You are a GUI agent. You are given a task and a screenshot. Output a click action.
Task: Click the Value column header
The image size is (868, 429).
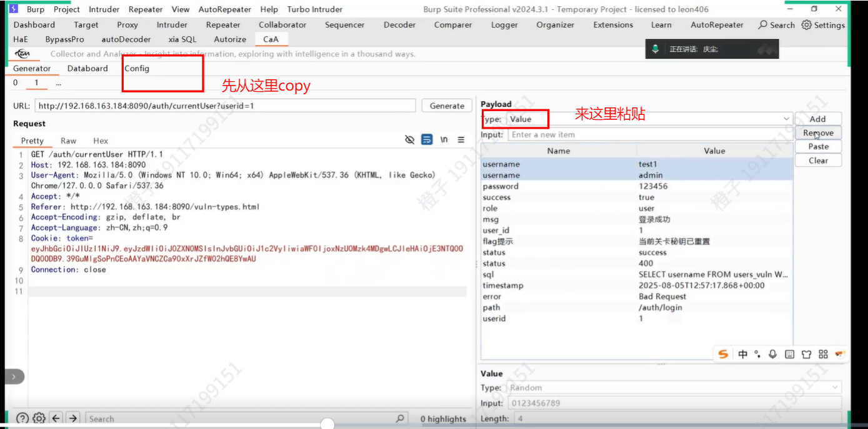click(x=714, y=150)
